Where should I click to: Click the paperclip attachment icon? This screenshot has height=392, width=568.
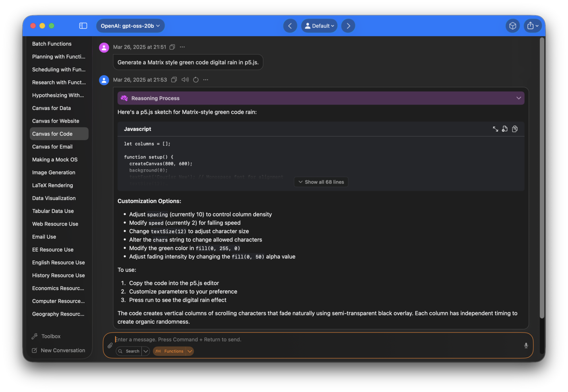point(110,345)
